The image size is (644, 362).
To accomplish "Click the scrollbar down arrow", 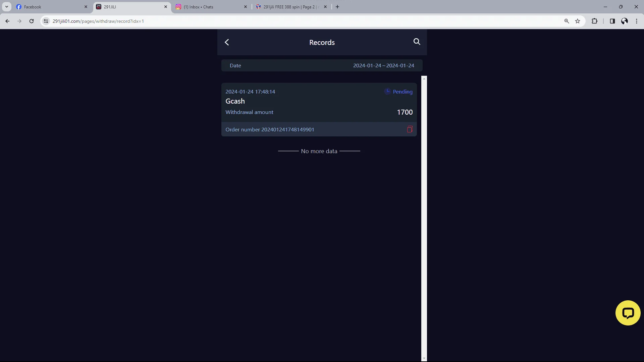I will pyautogui.click(x=424, y=358).
